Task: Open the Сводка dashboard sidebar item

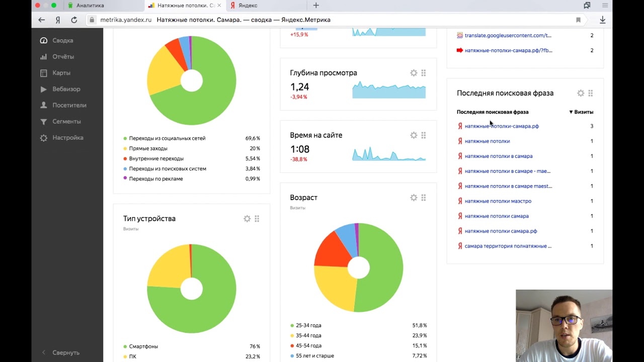Action: pos(62,40)
